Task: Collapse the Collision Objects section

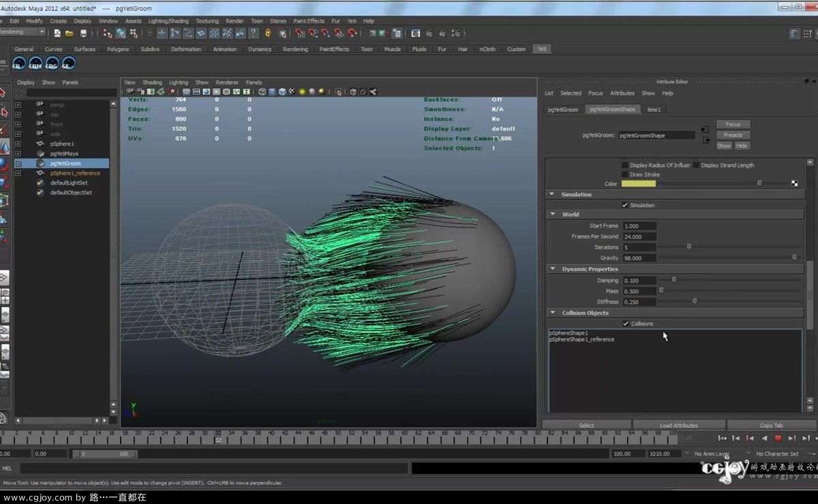Action: point(552,313)
